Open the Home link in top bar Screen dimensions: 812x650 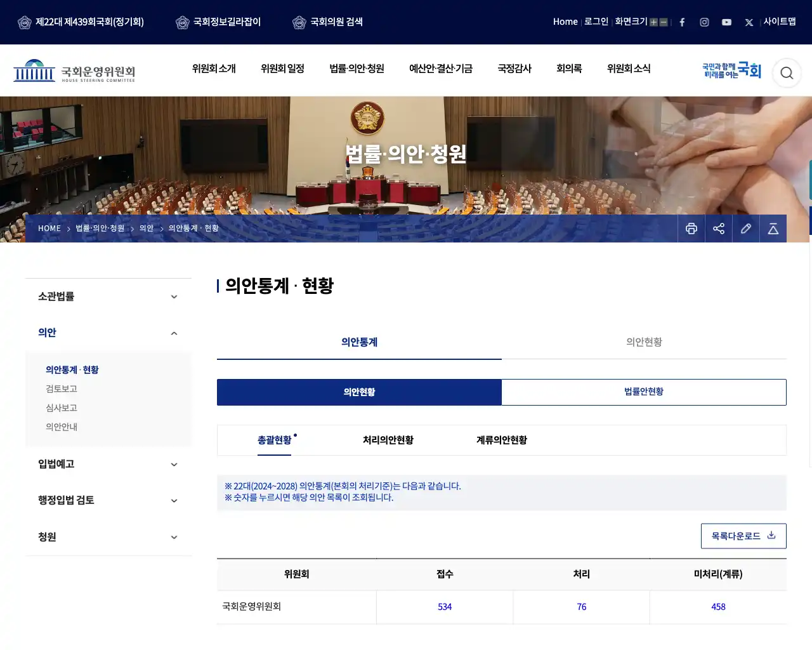(x=565, y=22)
